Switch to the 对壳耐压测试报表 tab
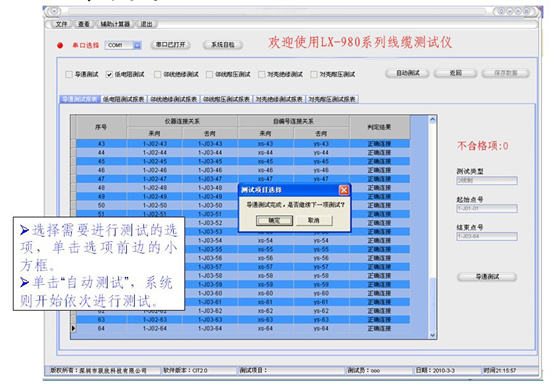This screenshot has width=558, height=391. (x=332, y=99)
